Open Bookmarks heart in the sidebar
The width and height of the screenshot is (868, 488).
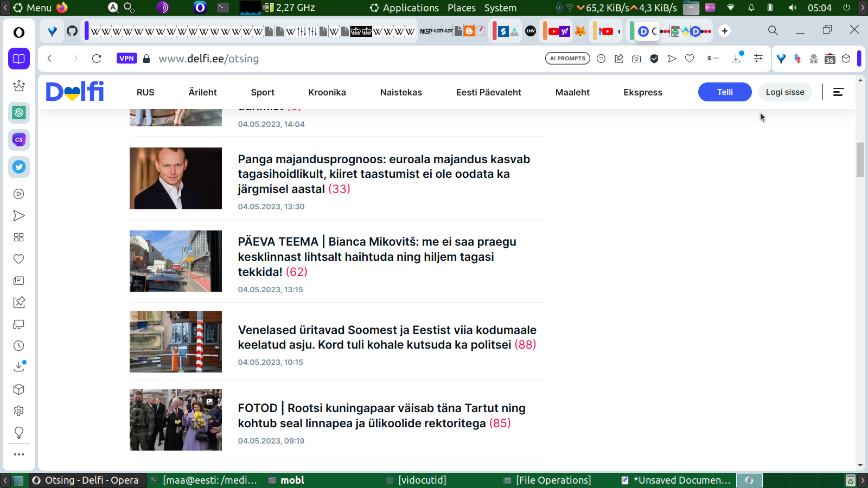point(19,259)
